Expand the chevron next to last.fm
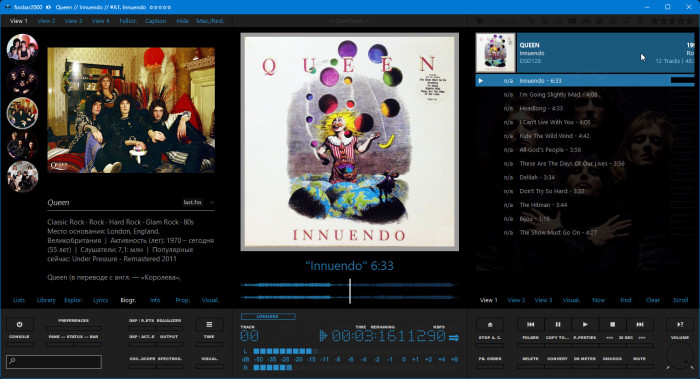Screen dimensions: 700x379 tap(212, 202)
